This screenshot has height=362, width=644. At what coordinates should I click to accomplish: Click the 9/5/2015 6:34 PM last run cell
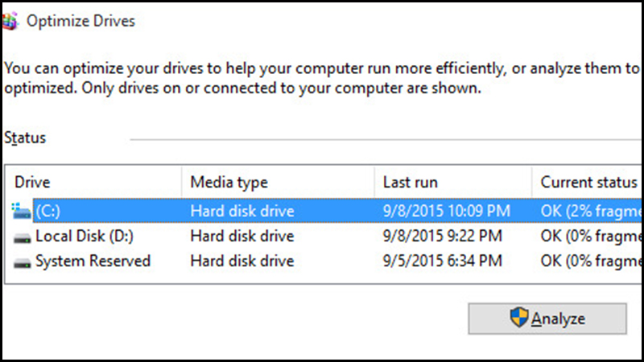pyautogui.click(x=442, y=261)
